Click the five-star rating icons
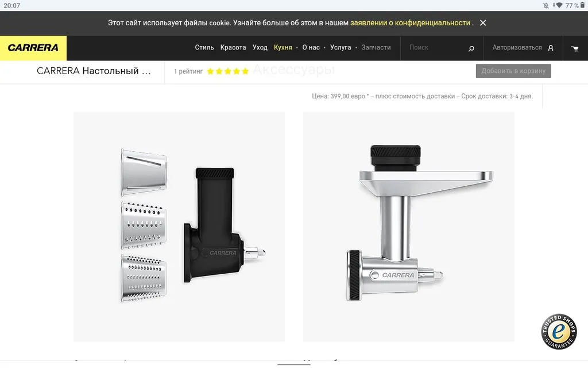588x368 pixels. coord(227,71)
